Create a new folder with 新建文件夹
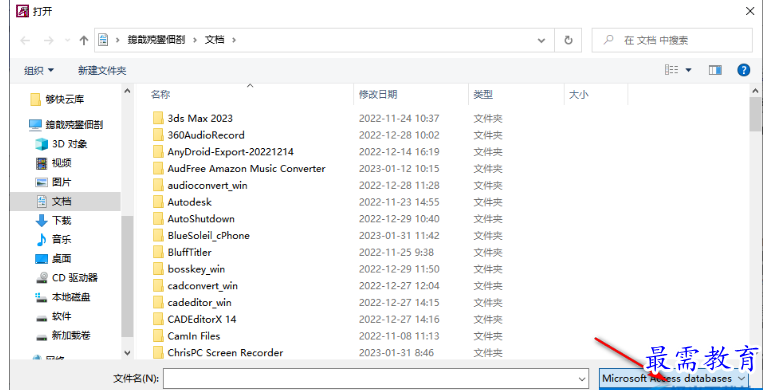The height and width of the screenshot is (390, 767). tap(102, 70)
